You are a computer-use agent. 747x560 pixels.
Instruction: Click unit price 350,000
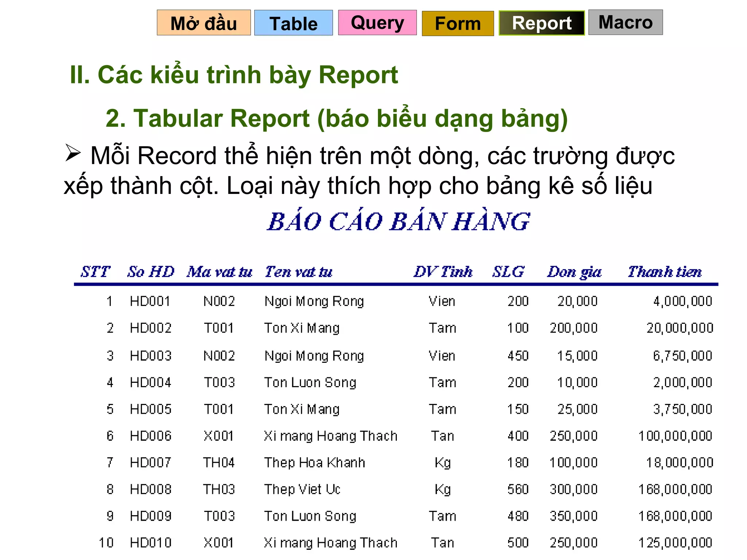point(574,517)
